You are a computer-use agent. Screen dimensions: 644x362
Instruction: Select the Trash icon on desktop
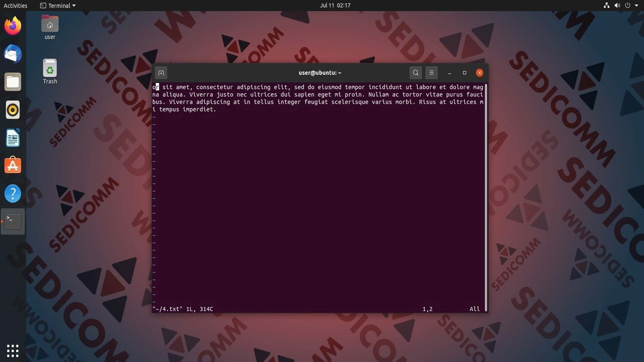tap(50, 71)
